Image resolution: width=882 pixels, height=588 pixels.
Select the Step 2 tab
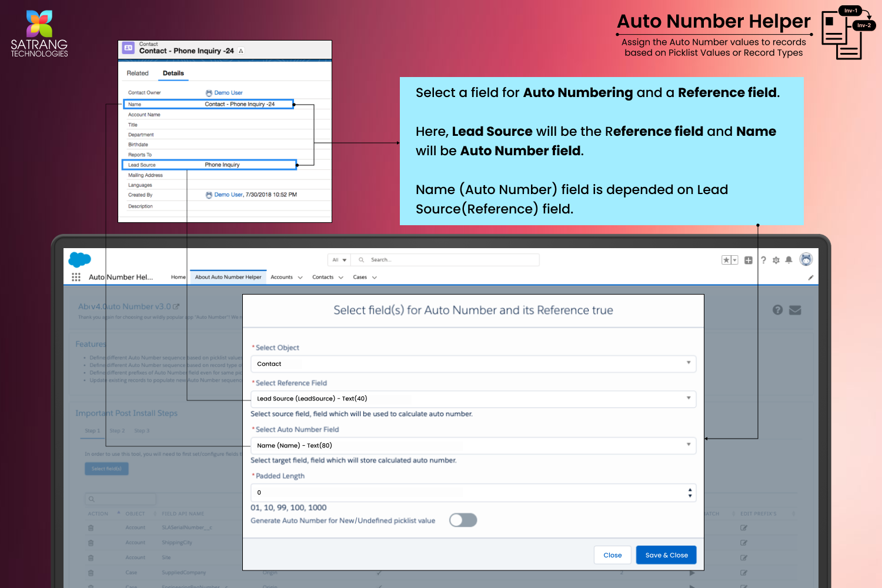tap(117, 431)
